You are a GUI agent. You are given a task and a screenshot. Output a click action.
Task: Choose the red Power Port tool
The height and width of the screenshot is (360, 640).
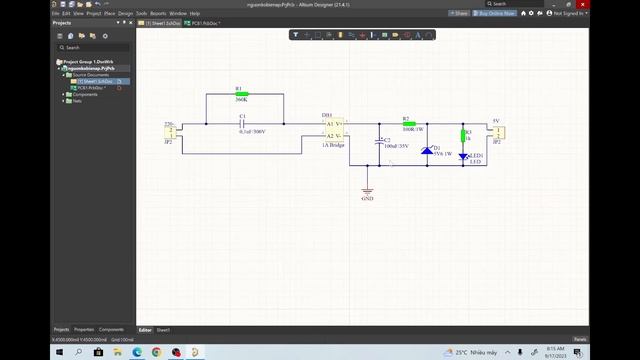point(362,35)
